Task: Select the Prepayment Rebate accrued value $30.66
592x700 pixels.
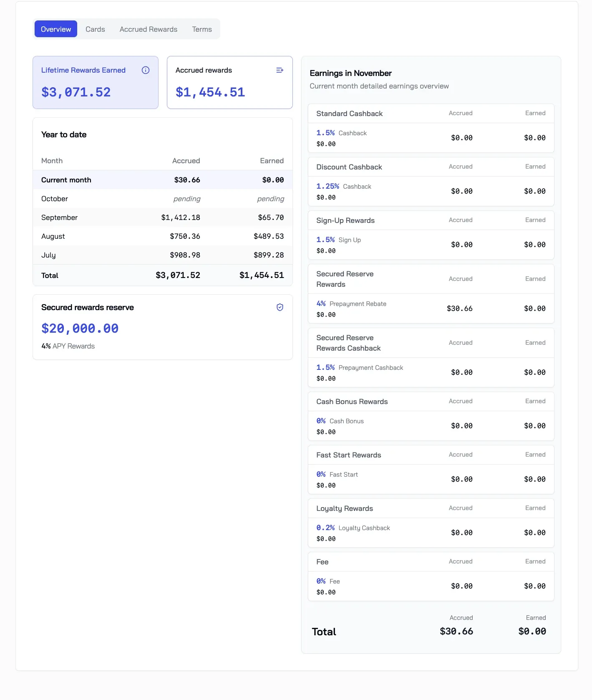Action: click(x=460, y=308)
